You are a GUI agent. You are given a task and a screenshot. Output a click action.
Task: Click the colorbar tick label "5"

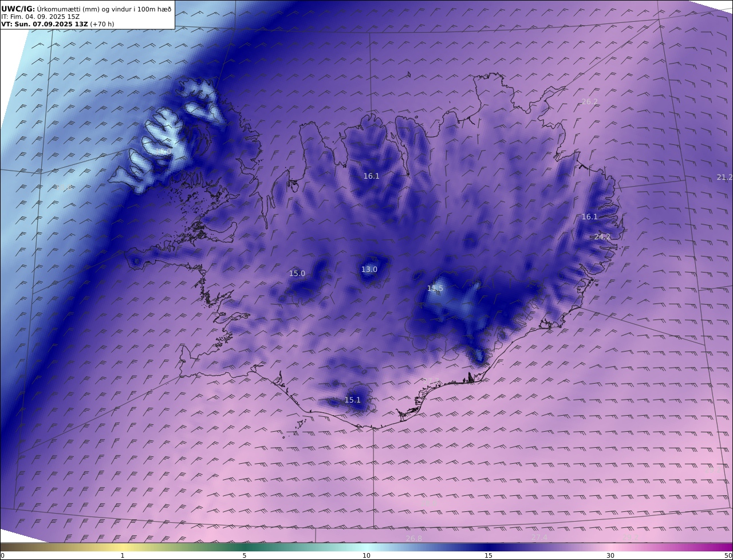click(x=244, y=555)
